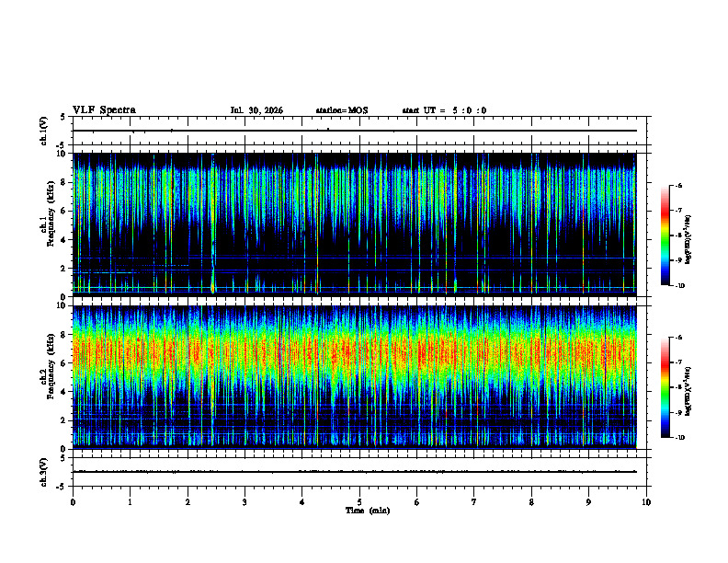Click the "start UT = 5 : 0 : 0" text
Screen dimensions: 728x563
point(444,110)
